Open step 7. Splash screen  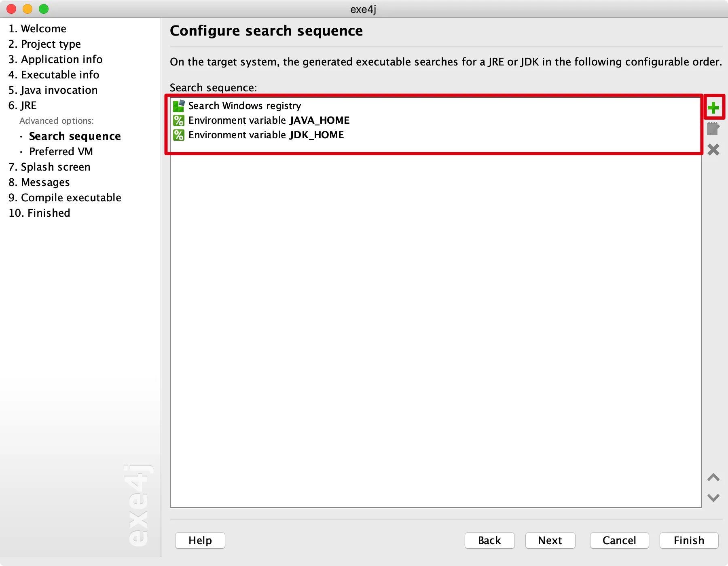(x=49, y=167)
